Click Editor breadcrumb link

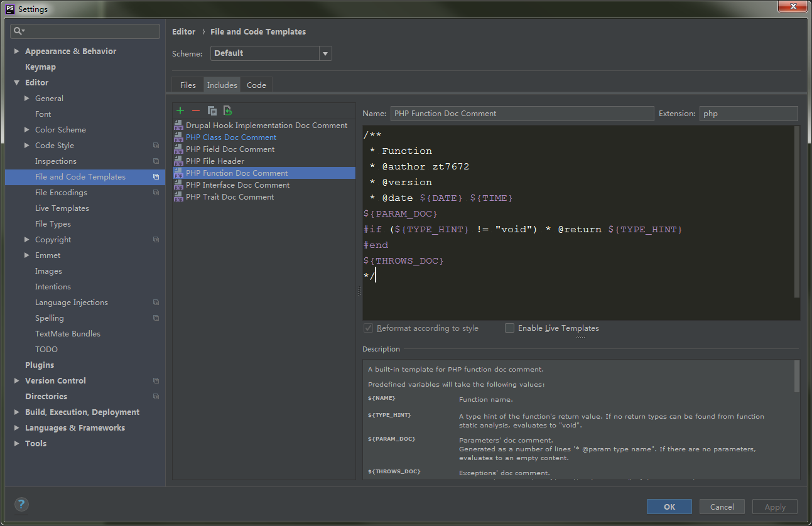pyautogui.click(x=184, y=31)
